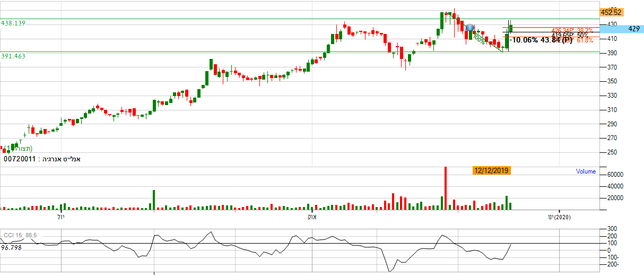Click the tallest red volume bar
The width and height of the screenshot is (644, 276).
pos(445,188)
